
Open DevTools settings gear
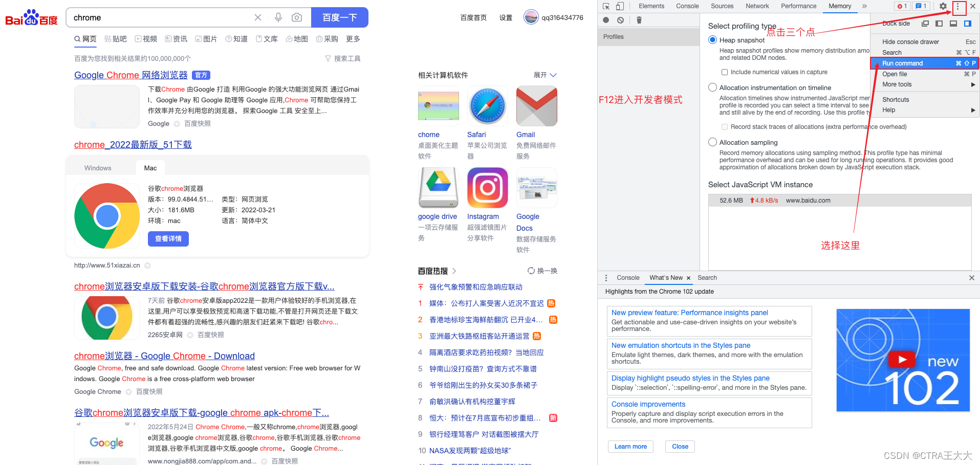pyautogui.click(x=943, y=6)
